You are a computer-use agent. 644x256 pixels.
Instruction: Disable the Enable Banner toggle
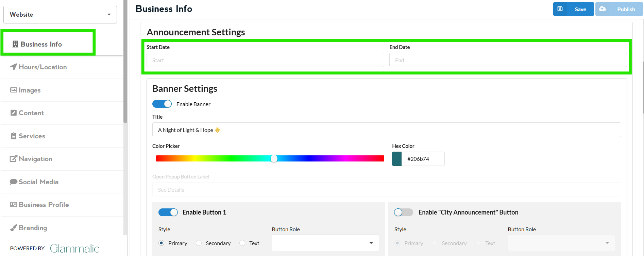162,104
